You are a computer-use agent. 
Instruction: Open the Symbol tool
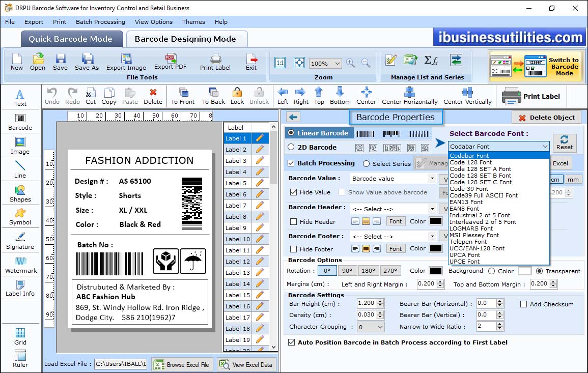point(20,217)
